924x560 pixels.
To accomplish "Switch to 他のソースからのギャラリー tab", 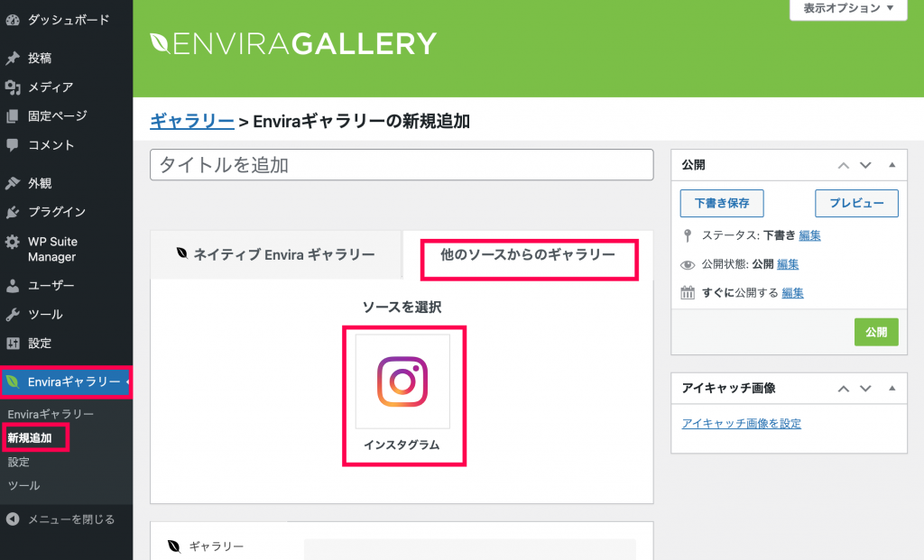I will click(528, 254).
